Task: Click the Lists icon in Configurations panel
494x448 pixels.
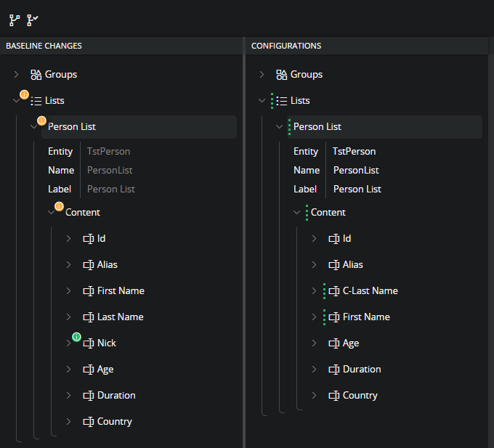Action: (x=282, y=101)
